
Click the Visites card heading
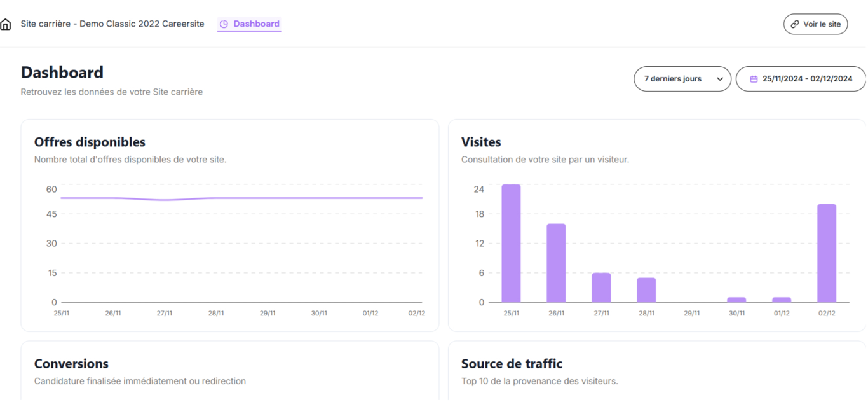point(481,142)
